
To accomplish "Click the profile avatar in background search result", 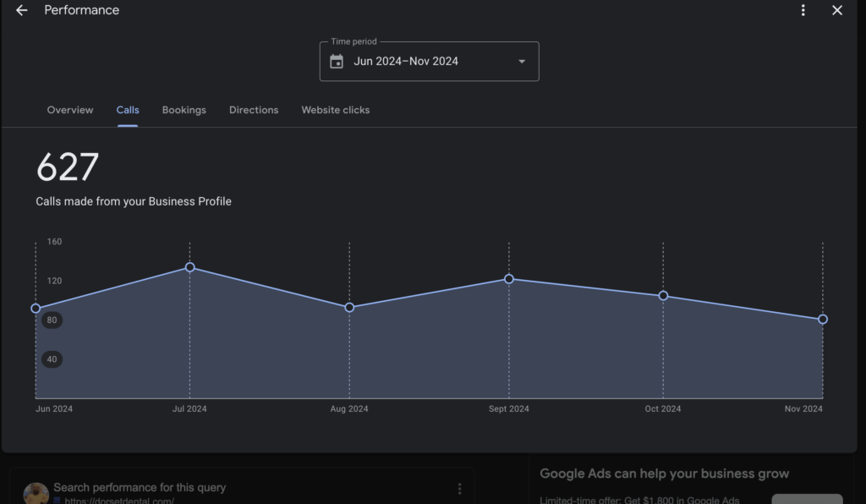I will click(36, 493).
